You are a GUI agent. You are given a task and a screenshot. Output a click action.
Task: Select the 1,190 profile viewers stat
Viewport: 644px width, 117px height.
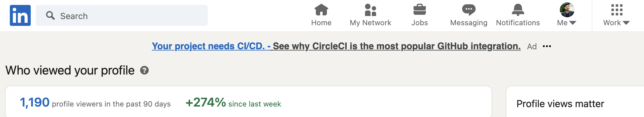[95, 103]
